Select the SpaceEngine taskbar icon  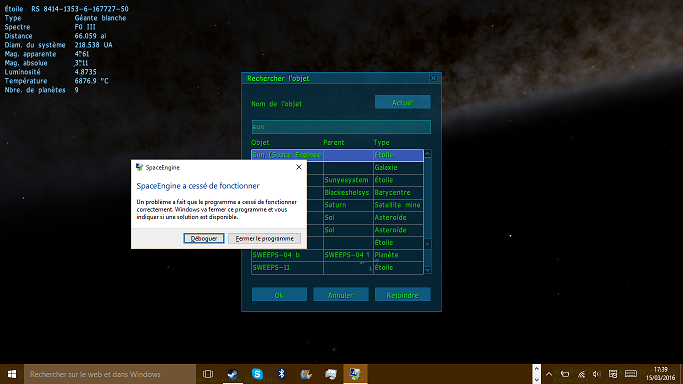[x=355, y=374]
